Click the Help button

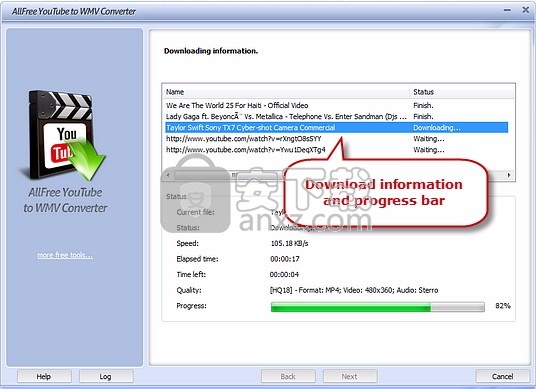click(x=44, y=376)
